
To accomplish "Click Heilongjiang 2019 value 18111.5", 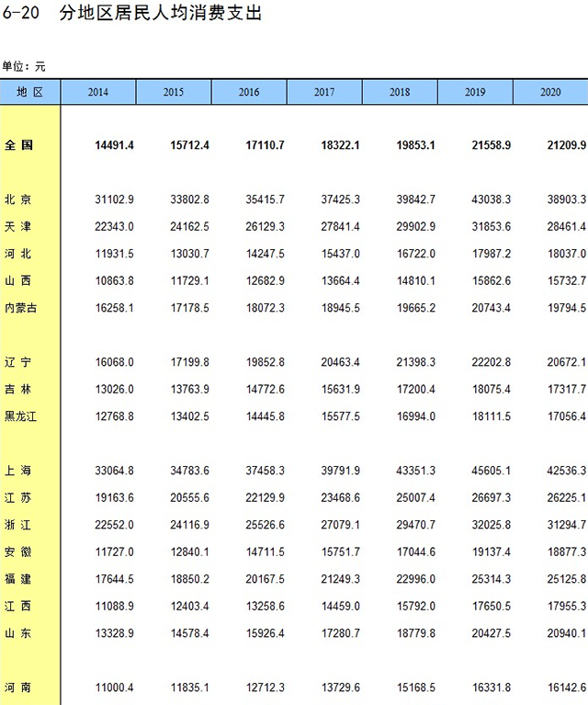I will pyautogui.click(x=491, y=416).
